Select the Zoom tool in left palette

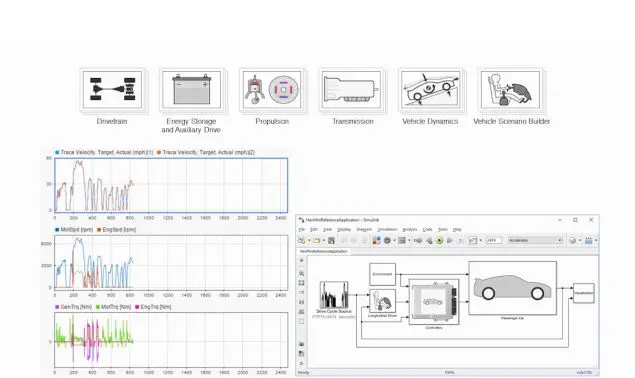301,273
